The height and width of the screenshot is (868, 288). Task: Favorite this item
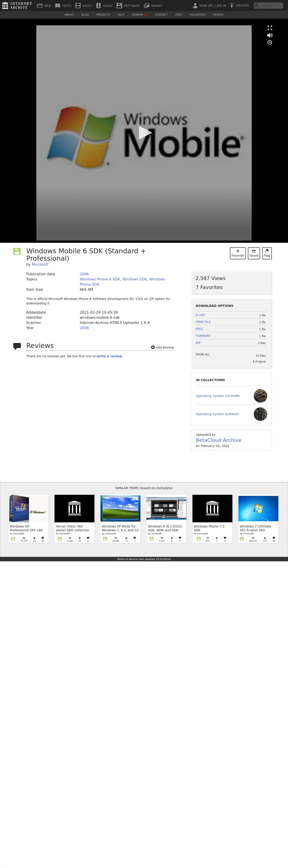click(x=238, y=253)
